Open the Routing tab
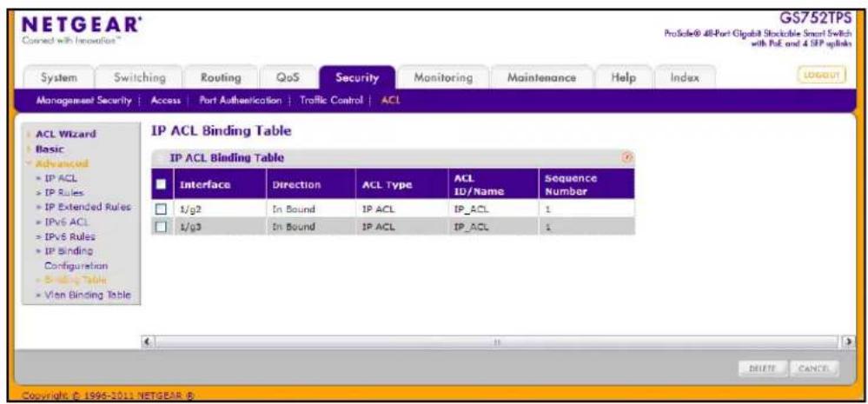Screen dimensions: 868x404 click(x=221, y=77)
